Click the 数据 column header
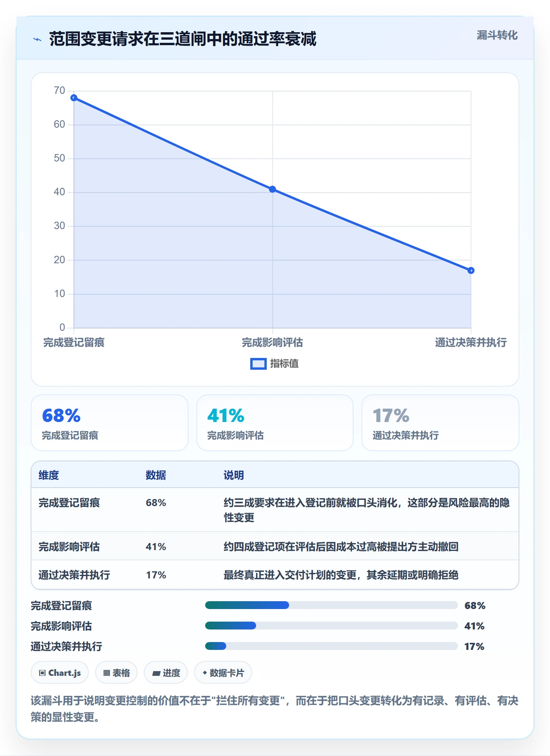 (156, 475)
